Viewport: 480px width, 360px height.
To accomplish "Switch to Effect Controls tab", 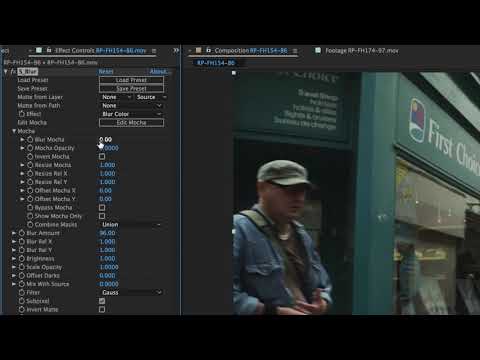I will 100,51.
